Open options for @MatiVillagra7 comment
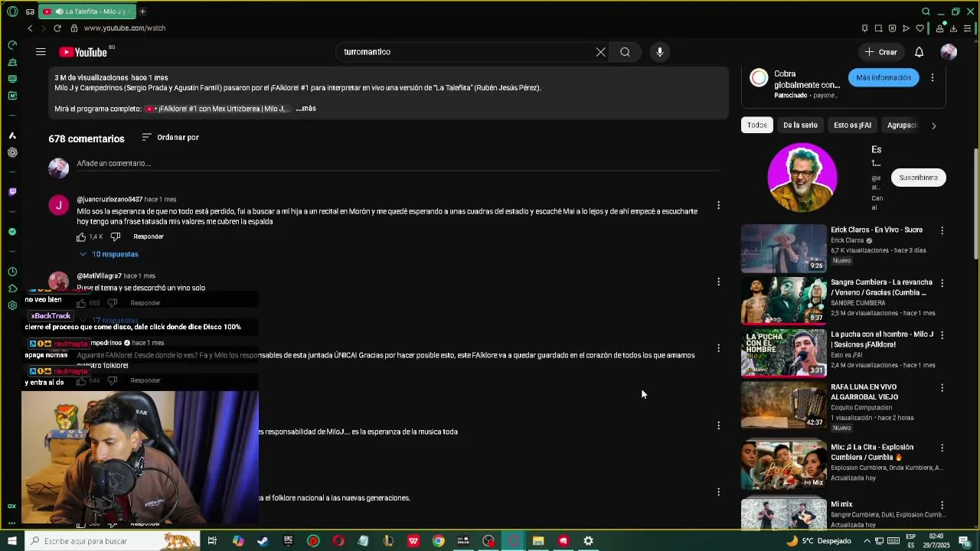The width and height of the screenshot is (980, 551). 718,282
